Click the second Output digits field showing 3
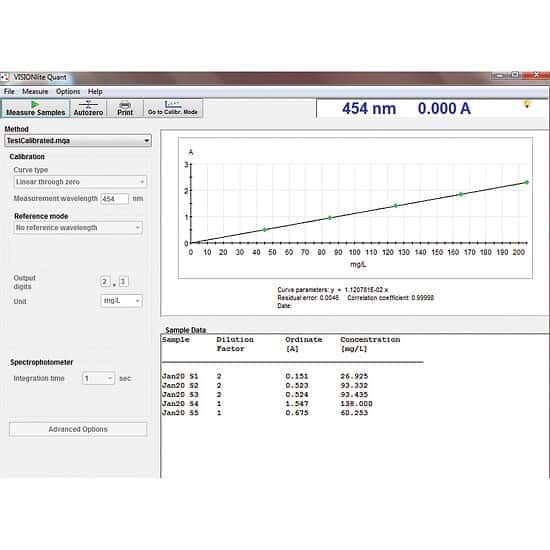This screenshot has width=550, height=550. [x=123, y=281]
